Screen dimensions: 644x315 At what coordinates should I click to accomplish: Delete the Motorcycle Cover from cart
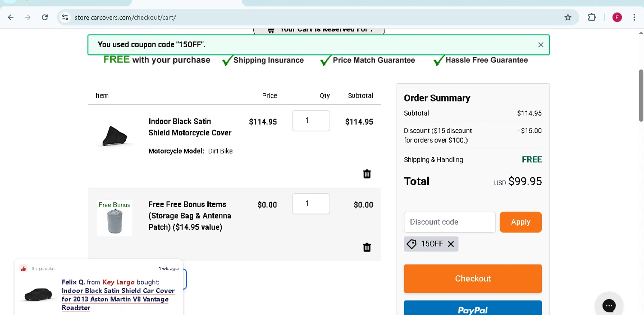(367, 174)
